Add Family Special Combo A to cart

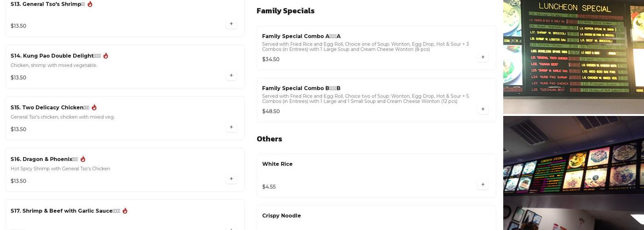(483, 57)
